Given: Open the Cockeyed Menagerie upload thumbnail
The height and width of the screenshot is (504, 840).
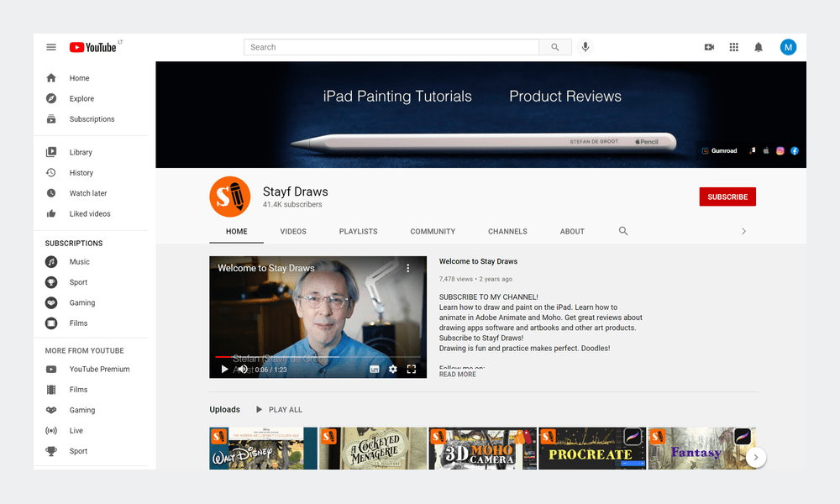Looking at the screenshot, I should coord(373,449).
